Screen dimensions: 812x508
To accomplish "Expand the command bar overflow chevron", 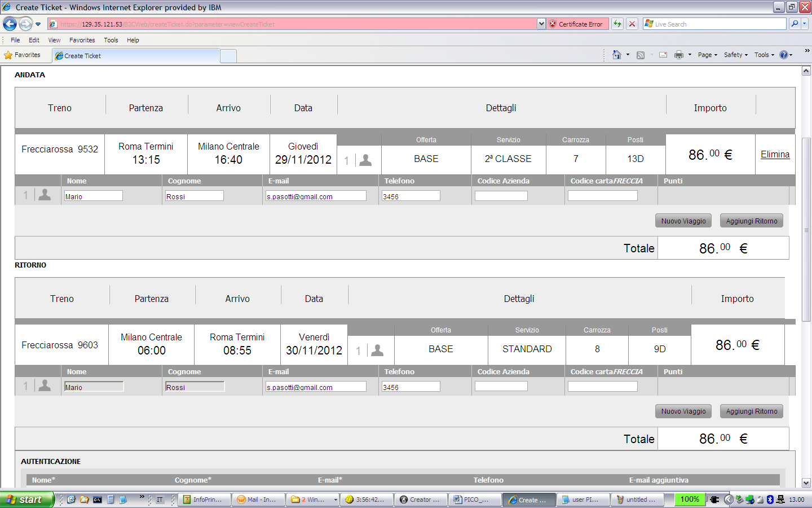I will 807,51.
